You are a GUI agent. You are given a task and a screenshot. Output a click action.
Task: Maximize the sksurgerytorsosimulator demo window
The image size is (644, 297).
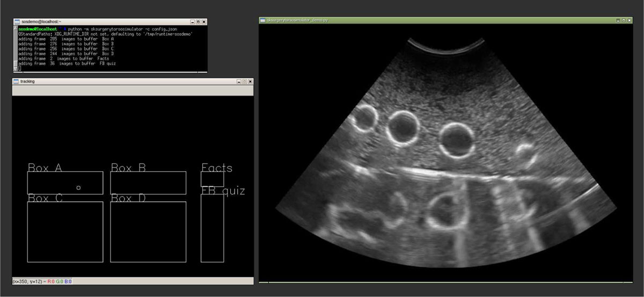624,20
